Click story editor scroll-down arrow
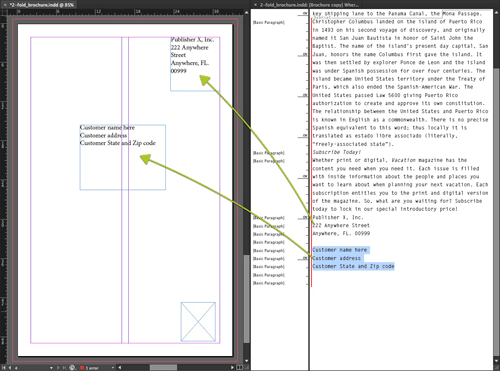Viewport: 500px width, 371px height. 497,361
